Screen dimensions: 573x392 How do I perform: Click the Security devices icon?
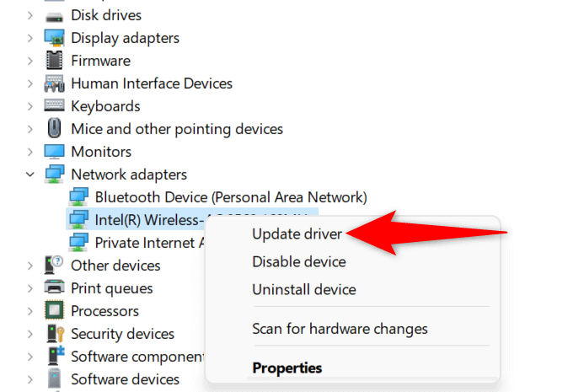pos(54,334)
